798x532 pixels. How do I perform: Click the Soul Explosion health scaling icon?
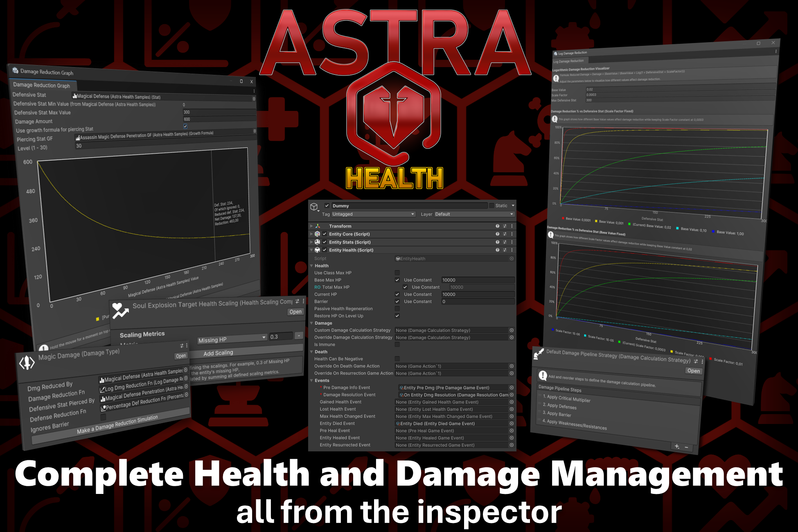click(x=120, y=311)
